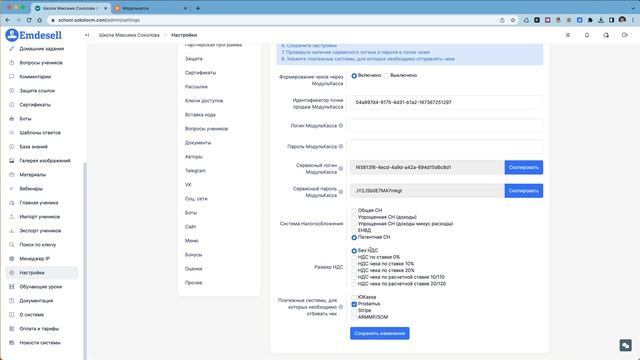Open Домашние задания in the sidebar
The width and height of the screenshot is (640, 360).
coord(42,49)
